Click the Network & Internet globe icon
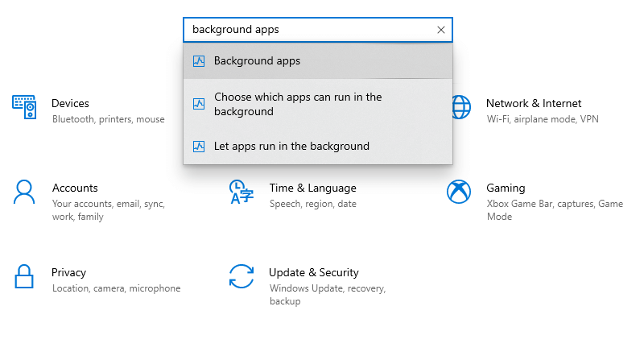The height and width of the screenshot is (356, 644). [461, 107]
